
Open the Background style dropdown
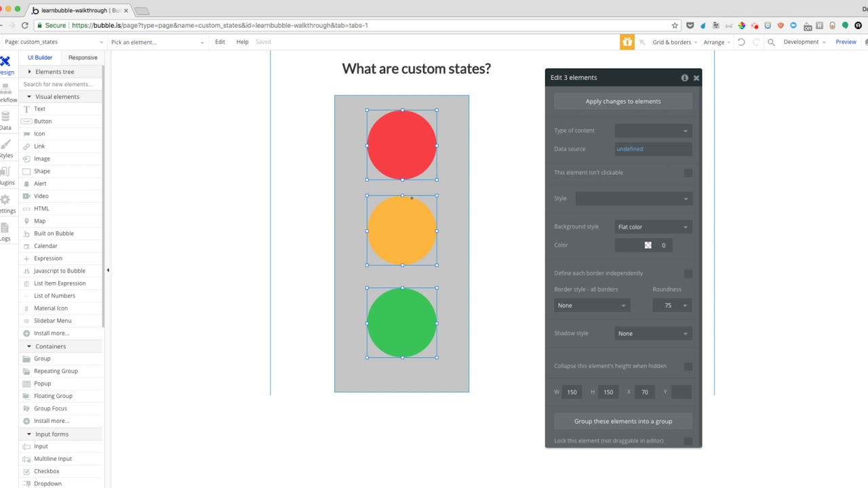tap(652, 227)
